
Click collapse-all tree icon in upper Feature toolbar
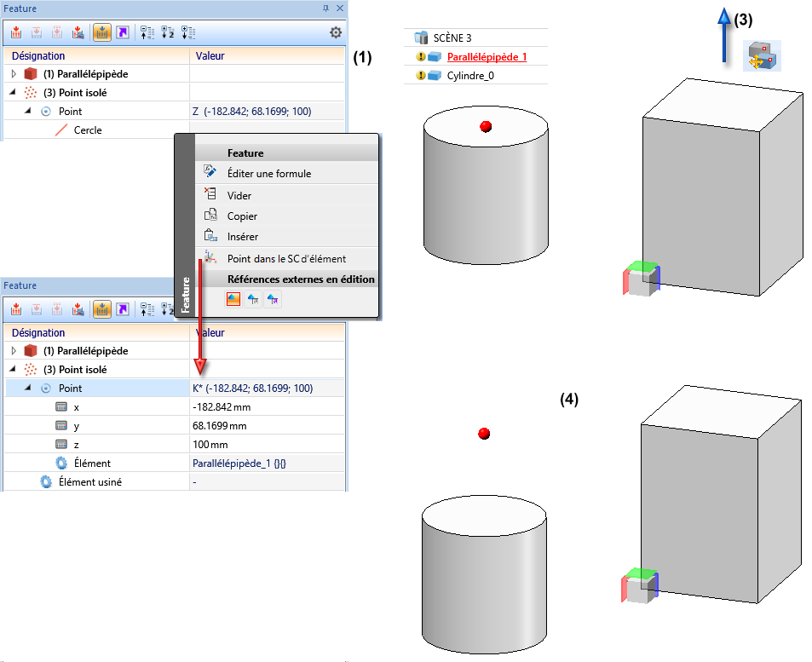pyautogui.click(x=147, y=32)
